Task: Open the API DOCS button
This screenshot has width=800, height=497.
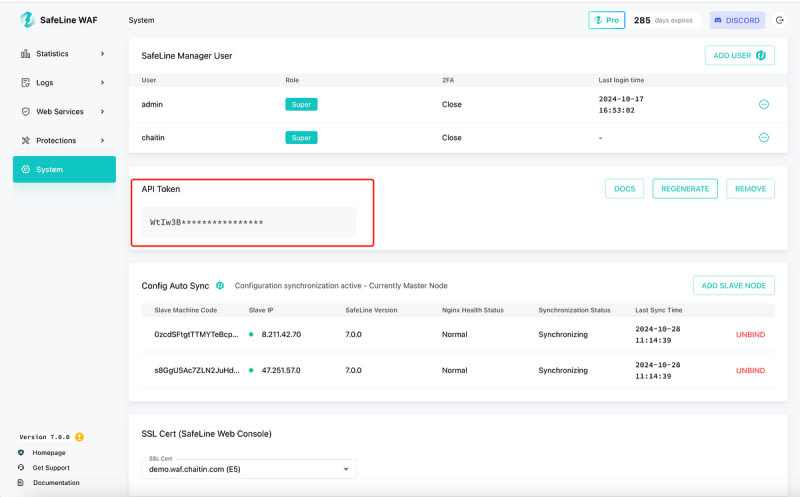Action: (x=624, y=188)
